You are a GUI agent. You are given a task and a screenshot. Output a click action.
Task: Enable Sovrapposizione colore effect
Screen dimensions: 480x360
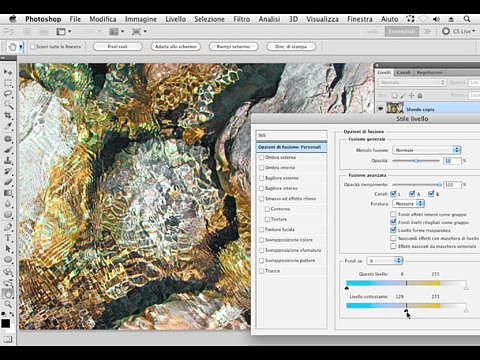[262, 240]
